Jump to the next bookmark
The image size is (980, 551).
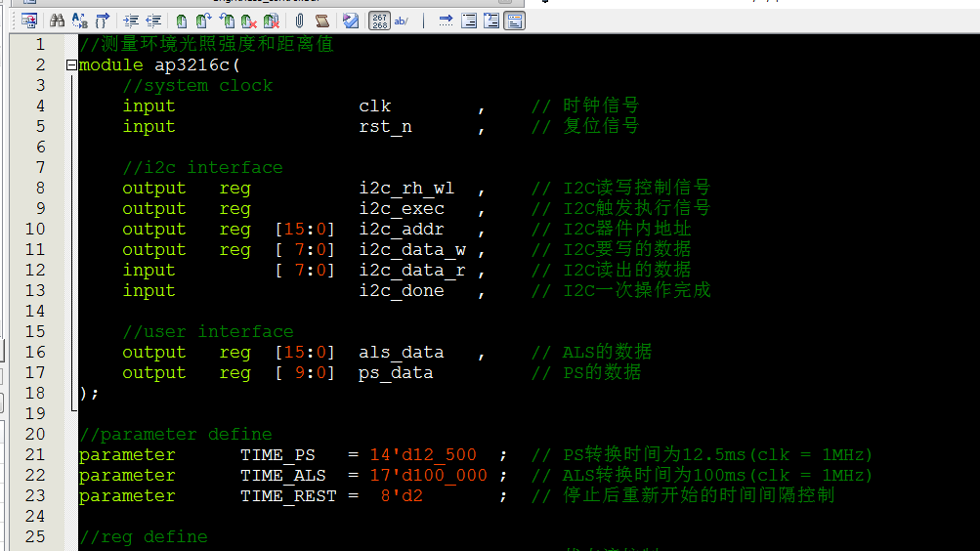click(203, 21)
